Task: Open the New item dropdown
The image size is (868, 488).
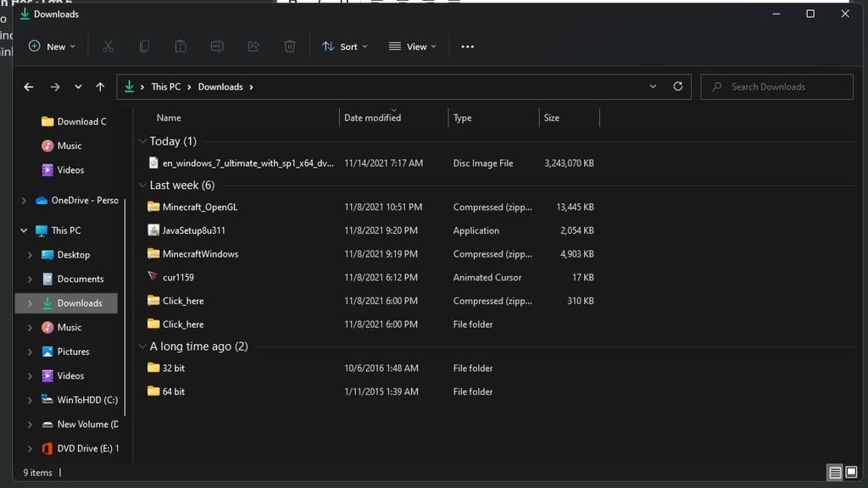Action: pyautogui.click(x=52, y=47)
